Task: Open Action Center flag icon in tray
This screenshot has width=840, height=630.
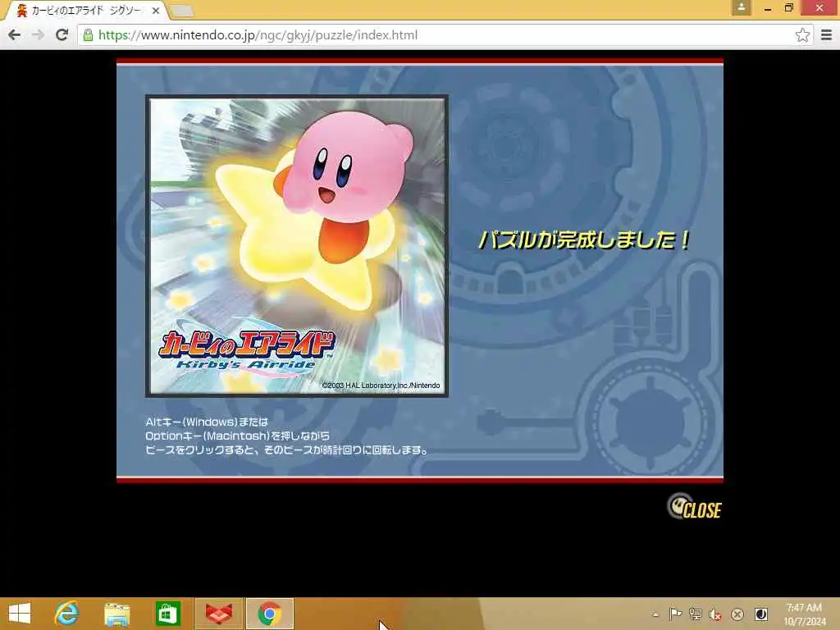Action: [x=675, y=614]
